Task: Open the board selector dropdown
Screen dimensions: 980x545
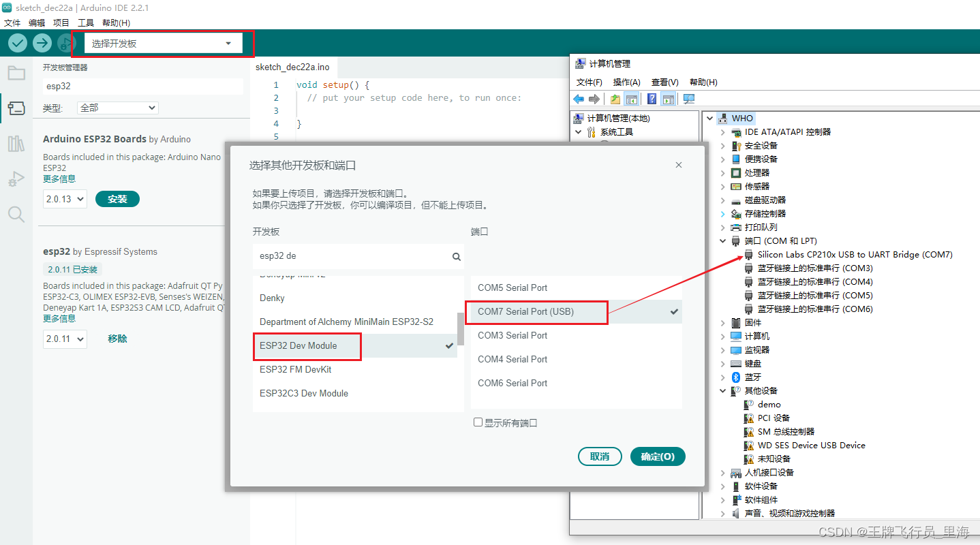Action: pyautogui.click(x=163, y=44)
